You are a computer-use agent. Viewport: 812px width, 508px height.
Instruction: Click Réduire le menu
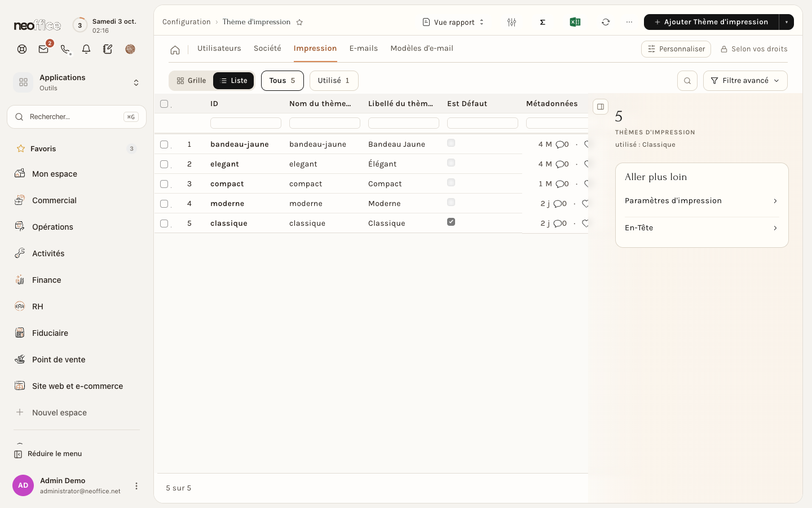coord(48,454)
